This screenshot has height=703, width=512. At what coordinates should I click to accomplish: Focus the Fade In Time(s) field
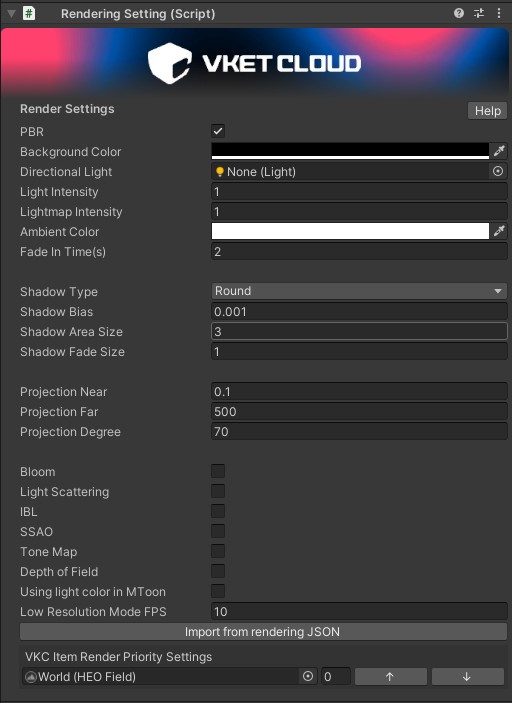[x=359, y=252]
